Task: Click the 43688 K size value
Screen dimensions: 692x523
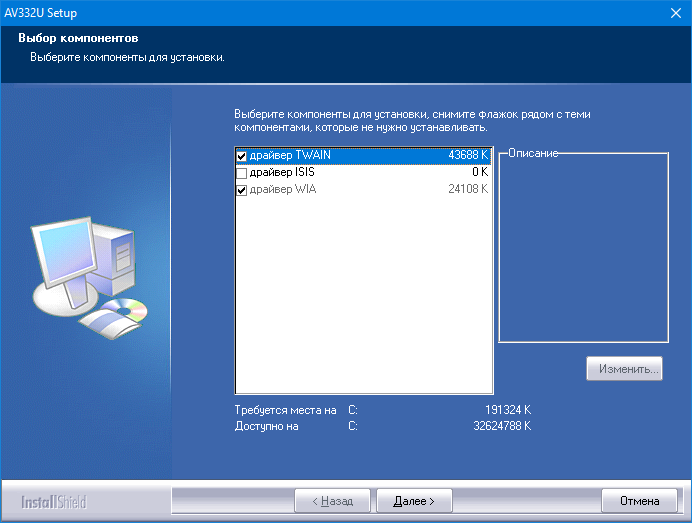Action: (x=468, y=155)
